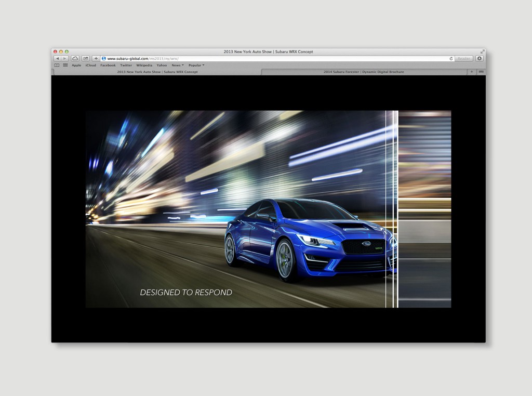This screenshot has width=532, height=396.
Task: Open the Twitter bookmark
Action: 126,65
